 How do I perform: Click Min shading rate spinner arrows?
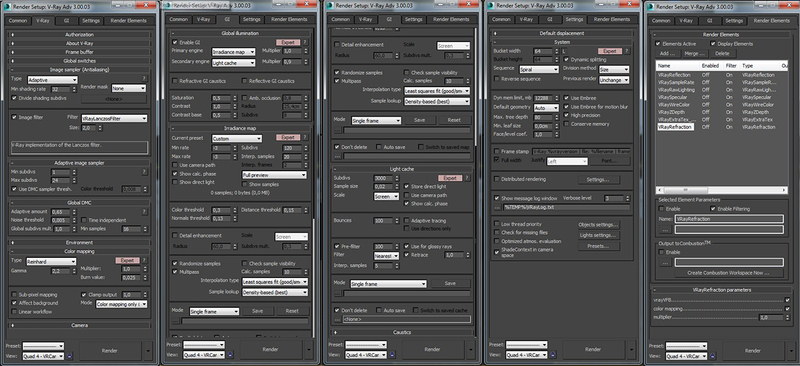[74, 89]
